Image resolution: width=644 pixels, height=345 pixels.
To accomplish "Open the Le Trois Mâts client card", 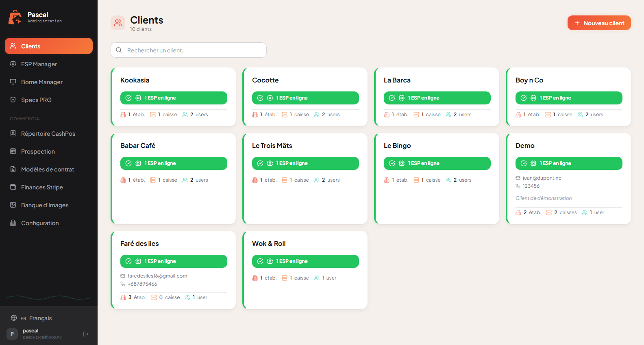I will point(305,178).
